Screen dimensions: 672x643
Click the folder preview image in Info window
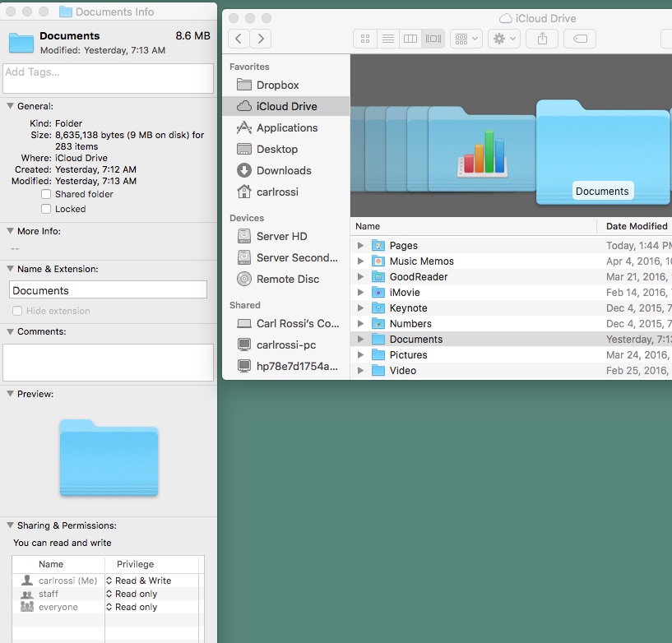click(109, 457)
